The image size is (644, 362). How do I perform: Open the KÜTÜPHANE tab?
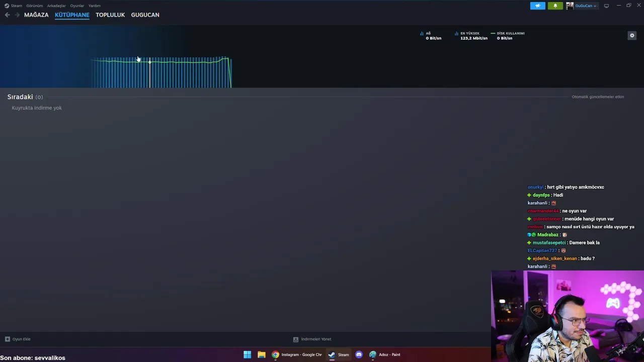tap(72, 15)
